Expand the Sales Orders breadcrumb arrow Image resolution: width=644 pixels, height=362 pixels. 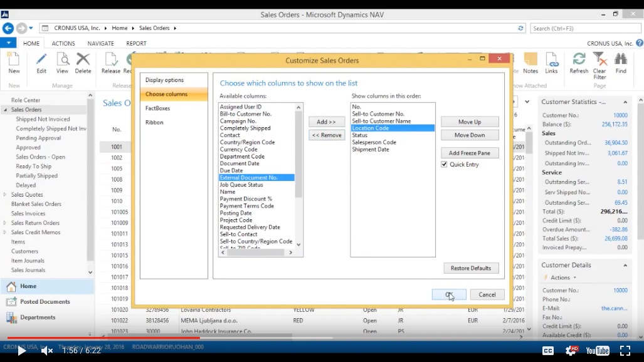click(x=175, y=28)
